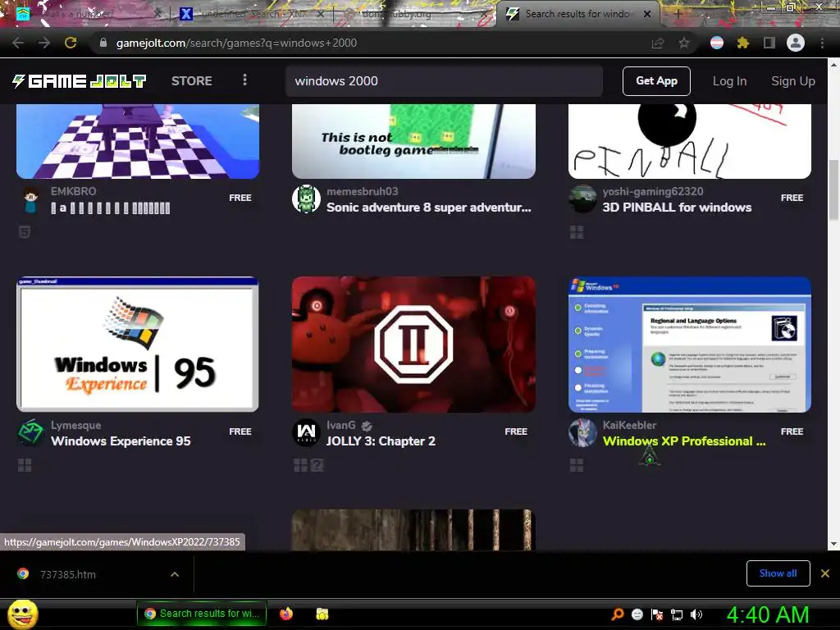
Task: Open a new tab with the plus button
Action: 678,14
